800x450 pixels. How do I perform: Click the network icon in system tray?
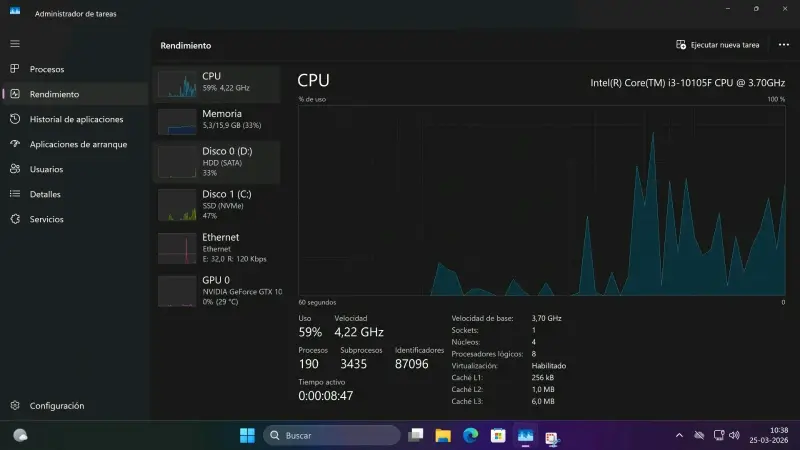click(x=719, y=435)
